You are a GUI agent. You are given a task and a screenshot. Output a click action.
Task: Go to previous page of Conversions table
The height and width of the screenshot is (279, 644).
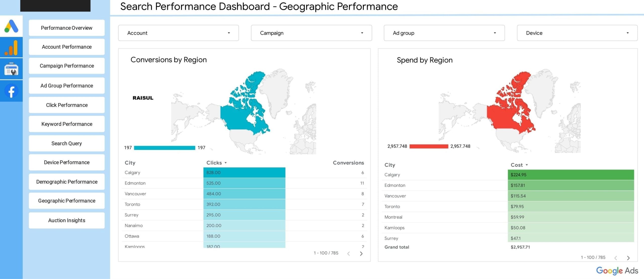(349, 254)
